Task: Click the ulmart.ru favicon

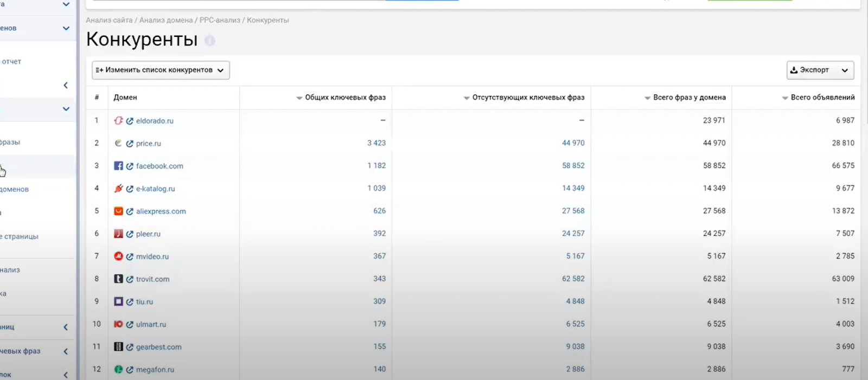Action: [118, 324]
